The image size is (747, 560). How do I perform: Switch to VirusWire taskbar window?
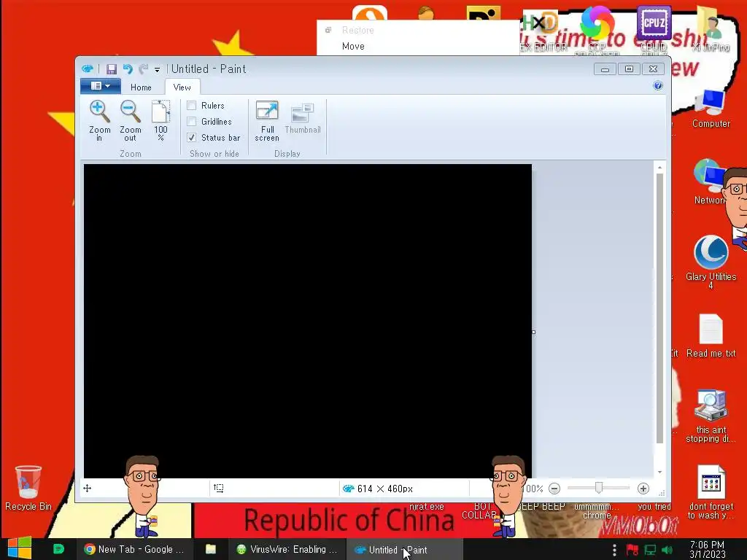[x=287, y=550]
